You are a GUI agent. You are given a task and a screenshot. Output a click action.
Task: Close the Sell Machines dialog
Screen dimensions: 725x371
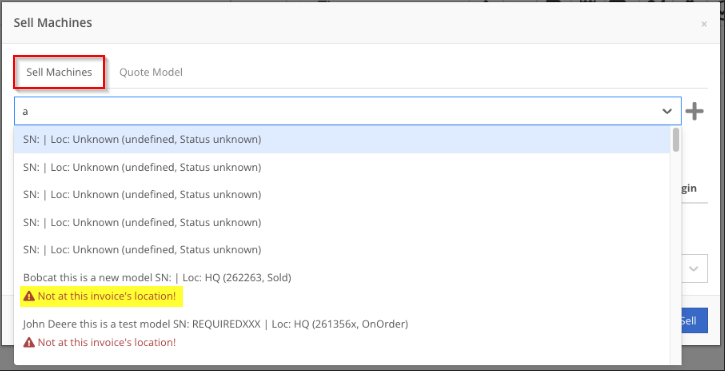tap(704, 24)
